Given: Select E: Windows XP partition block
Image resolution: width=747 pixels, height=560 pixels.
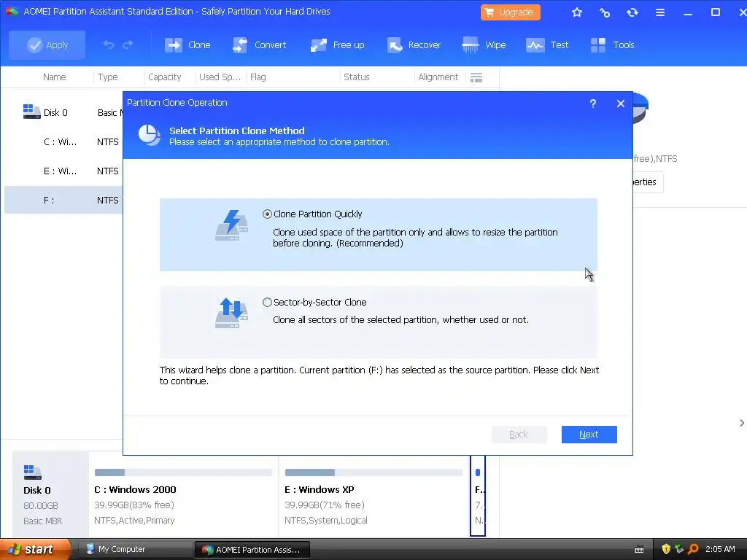Looking at the screenshot, I should click(374, 497).
